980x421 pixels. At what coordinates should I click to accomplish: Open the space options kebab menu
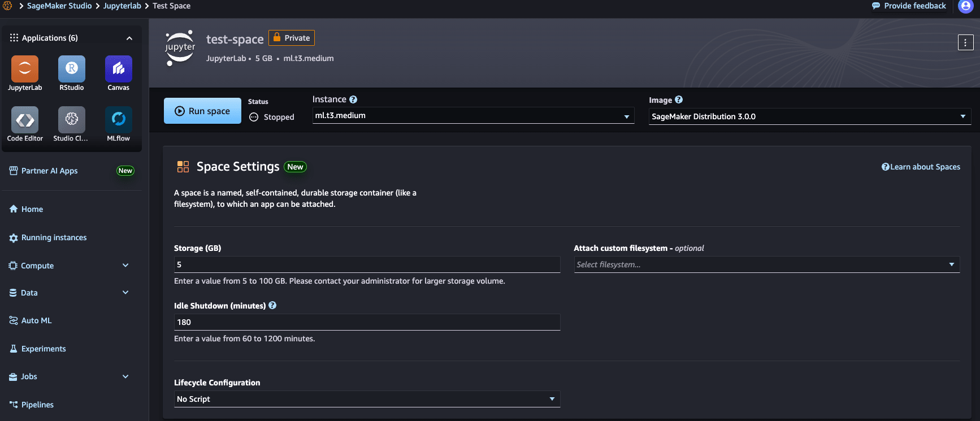965,42
